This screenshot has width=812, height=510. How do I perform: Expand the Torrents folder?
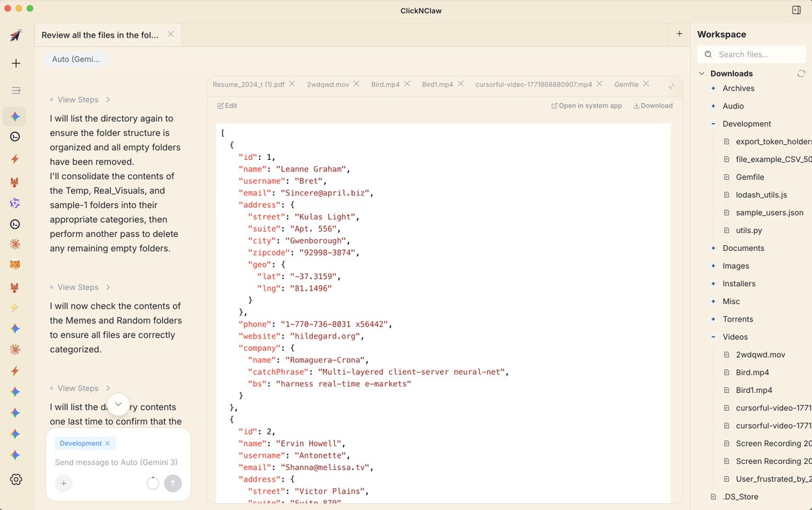[713, 319]
